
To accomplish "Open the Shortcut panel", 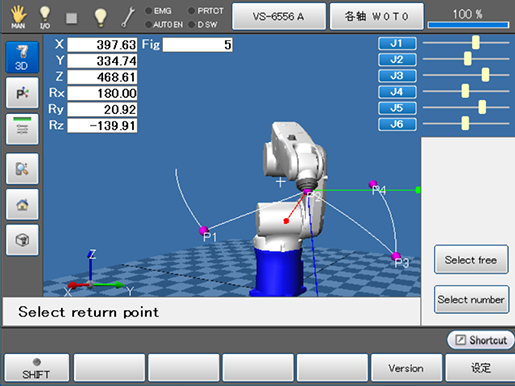I will (480, 340).
